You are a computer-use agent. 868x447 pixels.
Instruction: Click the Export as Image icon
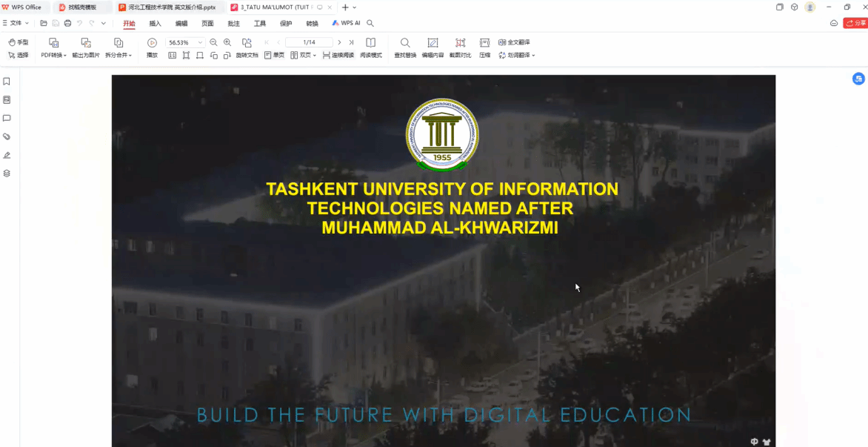(86, 43)
